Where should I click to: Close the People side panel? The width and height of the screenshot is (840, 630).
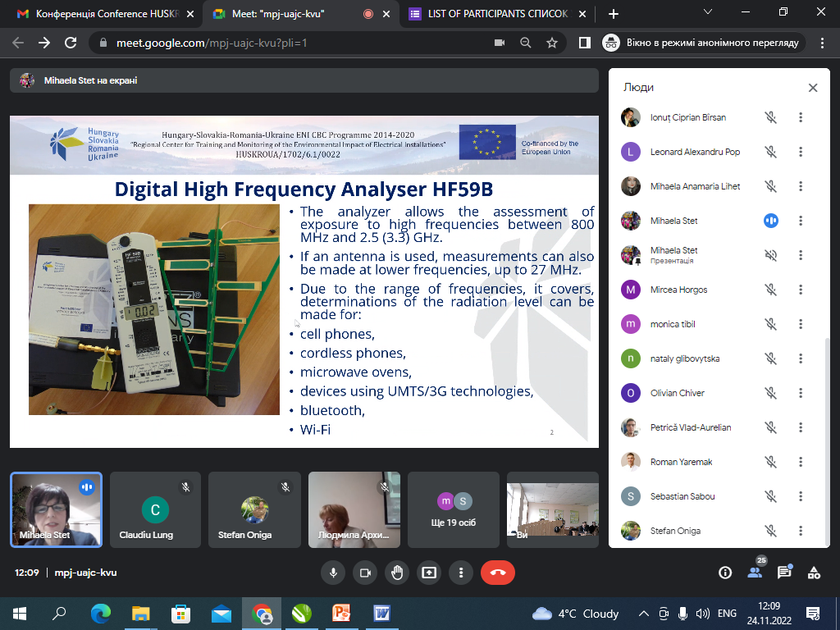812,88
